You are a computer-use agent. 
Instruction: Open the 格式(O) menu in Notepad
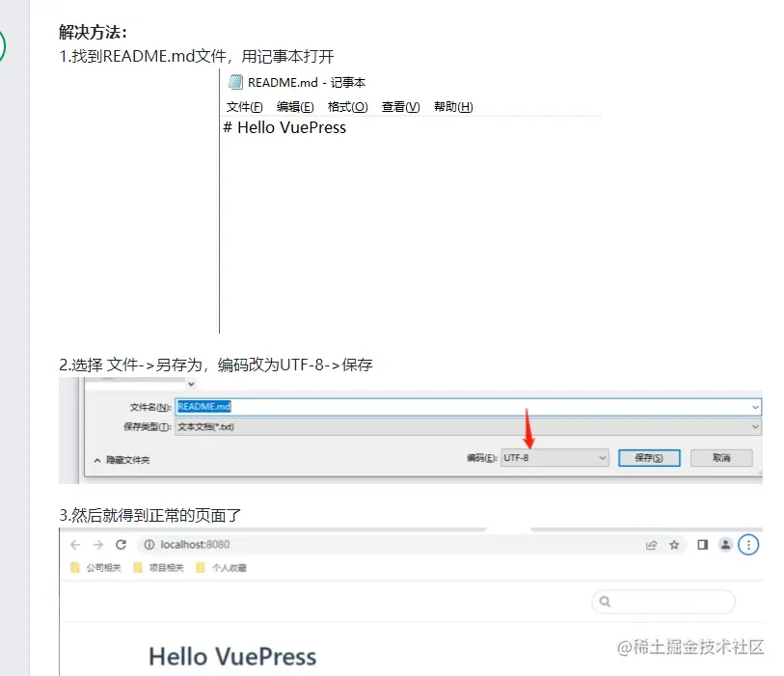pos(347,107)
